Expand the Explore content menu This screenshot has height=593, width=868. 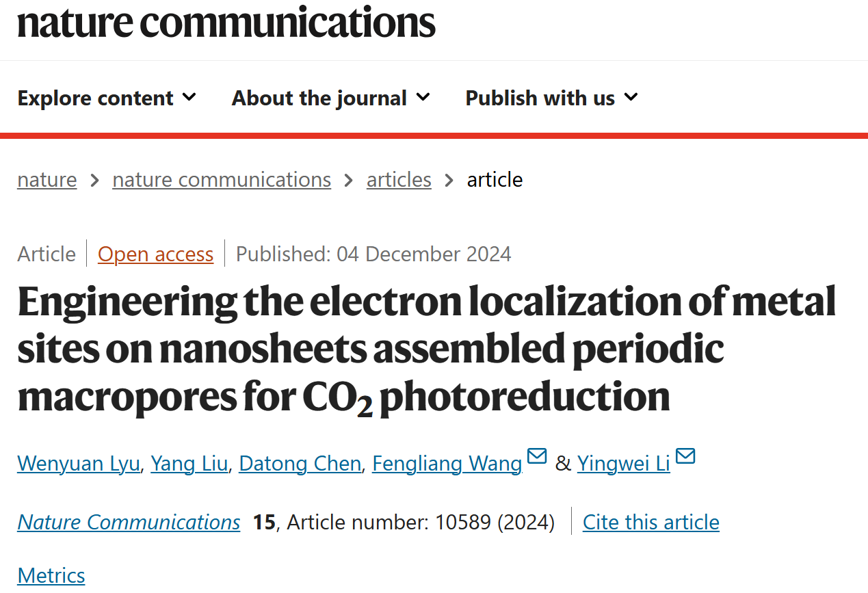(107, 98)
